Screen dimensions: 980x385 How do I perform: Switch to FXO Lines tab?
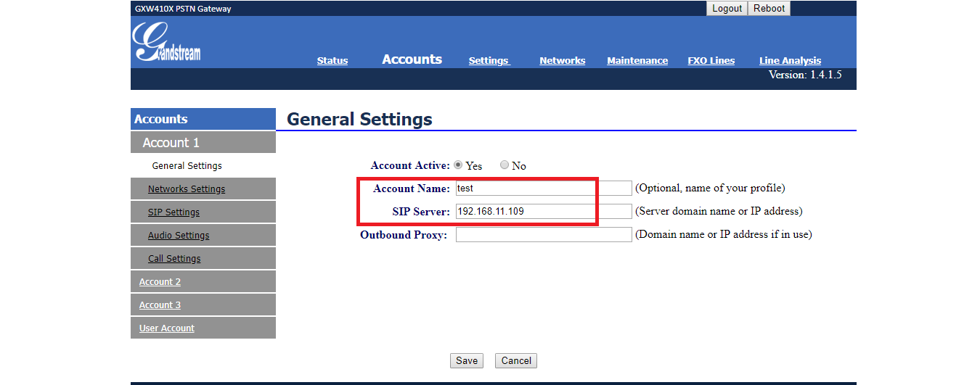click(711, 61)
